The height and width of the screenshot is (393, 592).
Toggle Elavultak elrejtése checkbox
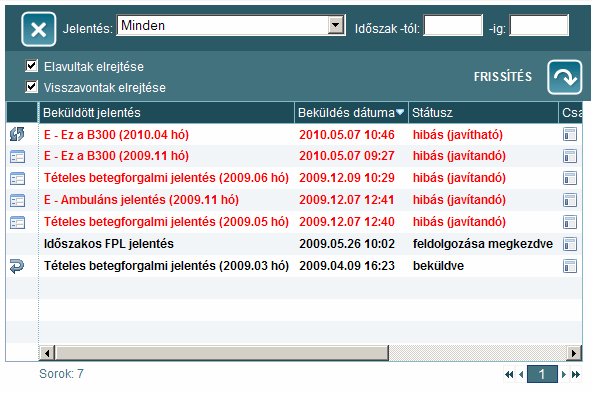[x=32, y=66]
